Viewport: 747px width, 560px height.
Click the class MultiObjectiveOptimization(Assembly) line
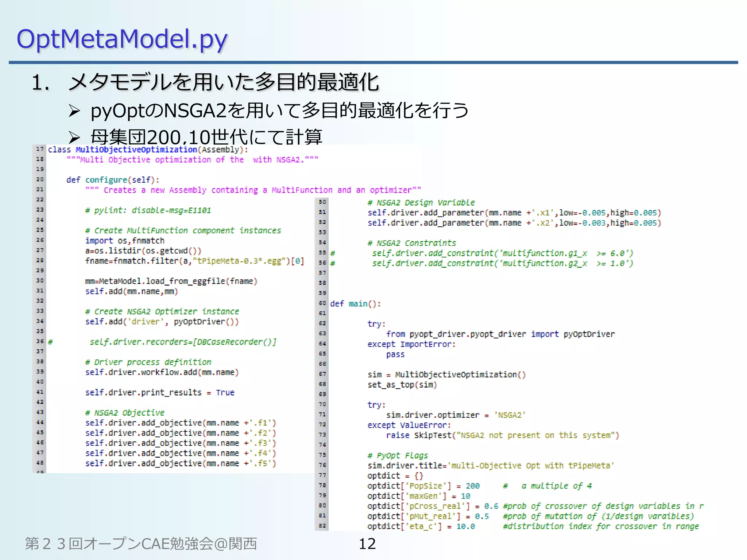(148, 149)
